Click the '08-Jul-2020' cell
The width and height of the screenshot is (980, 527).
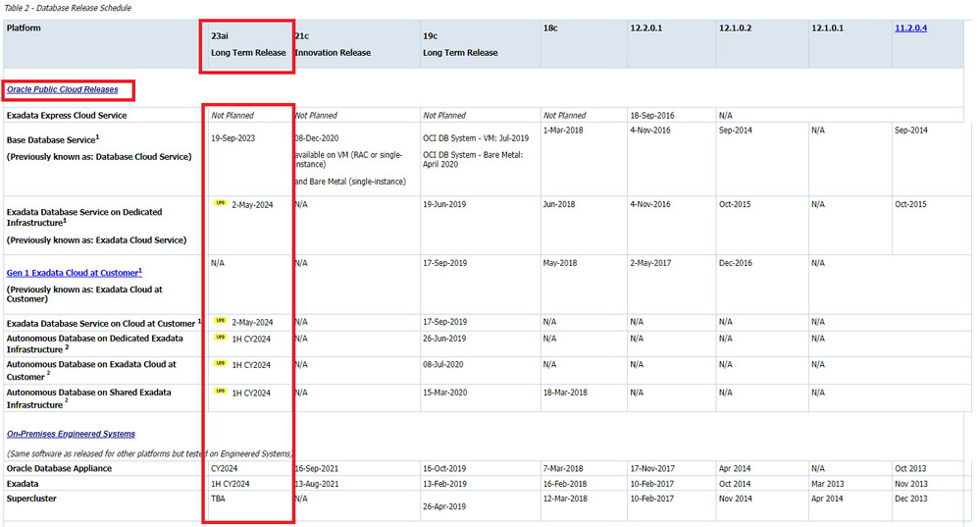tap(442, 364)
